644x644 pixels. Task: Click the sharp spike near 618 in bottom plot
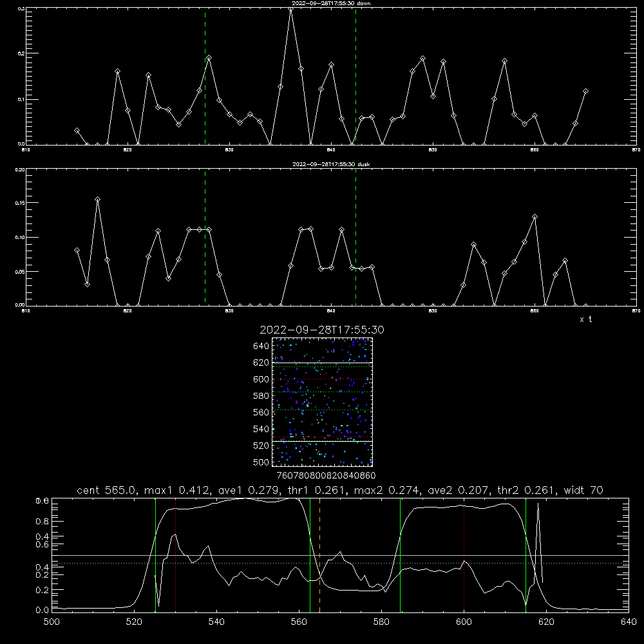[538, 542]
